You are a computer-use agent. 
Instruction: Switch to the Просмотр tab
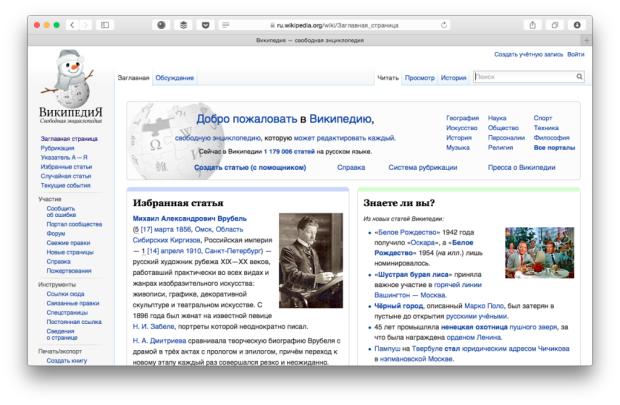pyautogui.click(x=420, y=78)
